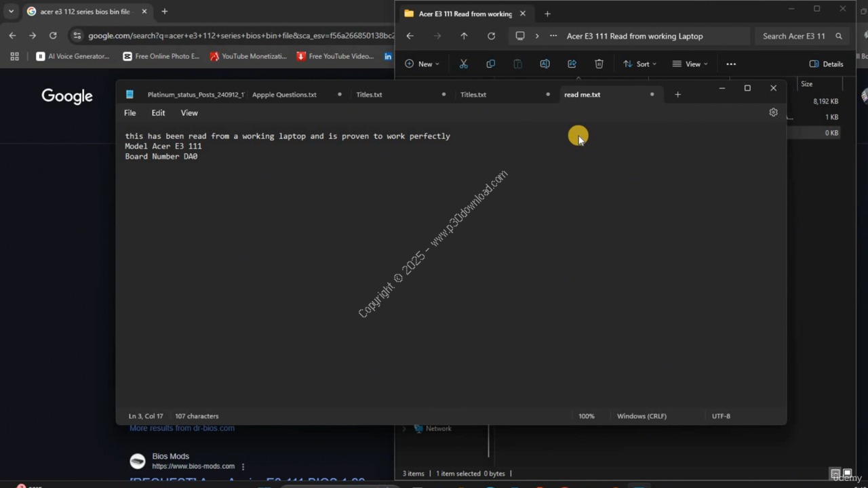This screenshot has width=868, height=488.
Task: Click Cut icon in File Explorer toolbar
Action: tap(464, 64)
